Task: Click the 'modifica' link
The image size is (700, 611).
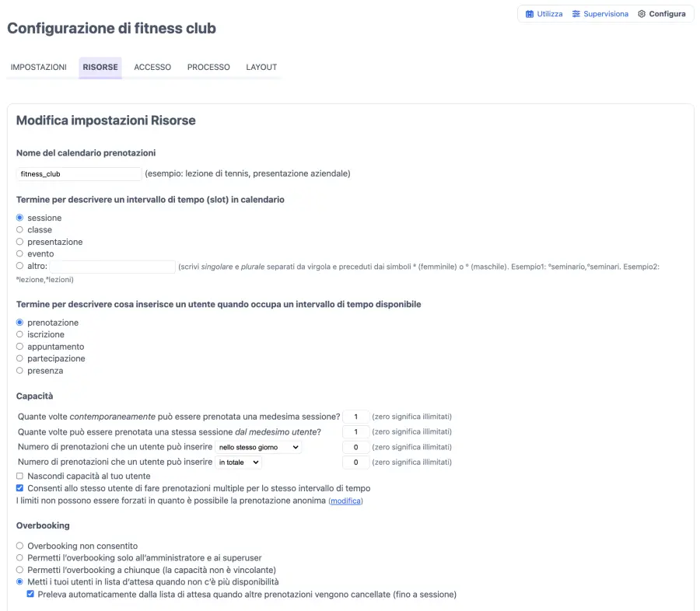Action: [345, 501]
